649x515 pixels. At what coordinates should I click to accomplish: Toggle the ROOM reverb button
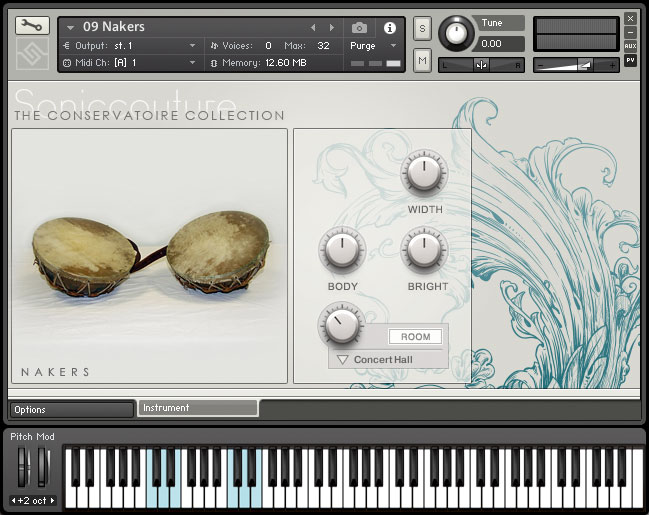coord(415,337)
